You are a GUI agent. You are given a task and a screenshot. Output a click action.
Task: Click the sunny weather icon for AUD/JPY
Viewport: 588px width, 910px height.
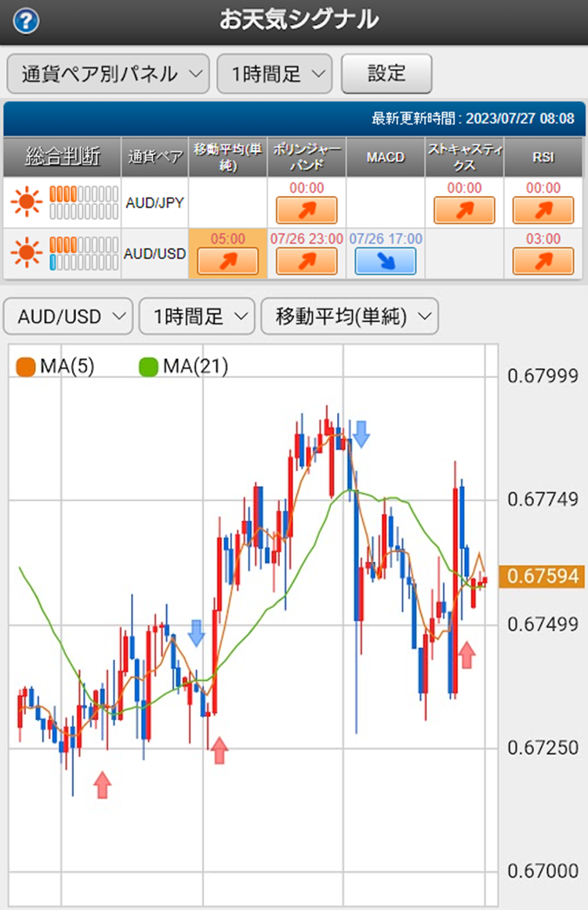(26, 202)
